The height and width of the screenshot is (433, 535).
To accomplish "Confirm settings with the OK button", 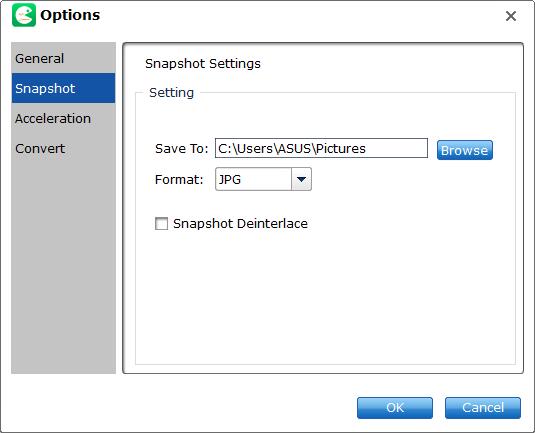I will click(395, 407).
